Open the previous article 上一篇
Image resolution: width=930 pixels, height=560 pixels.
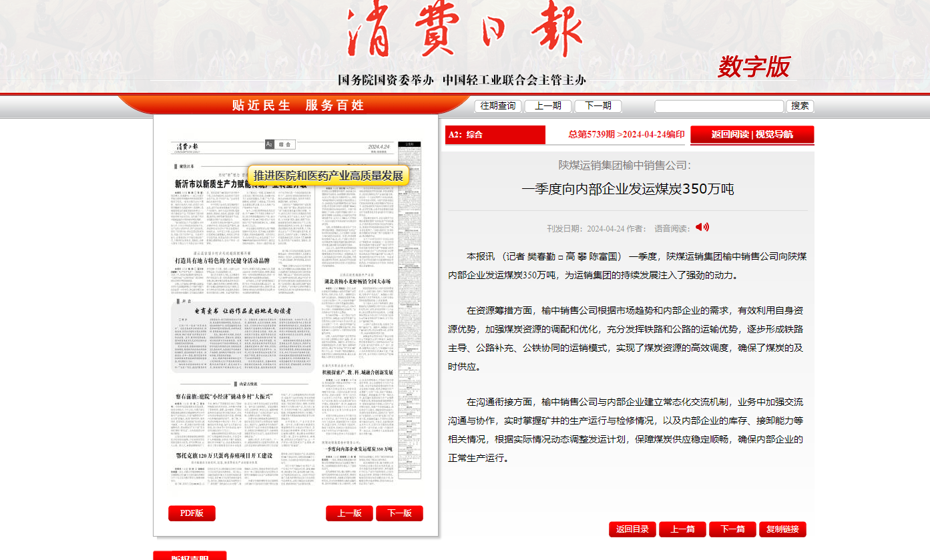pyautogui.click(x=682, y=529)
